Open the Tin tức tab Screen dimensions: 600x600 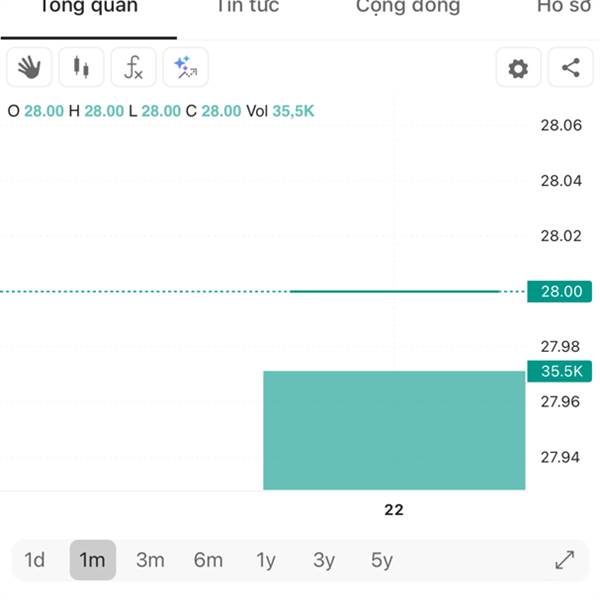(248, 7)
